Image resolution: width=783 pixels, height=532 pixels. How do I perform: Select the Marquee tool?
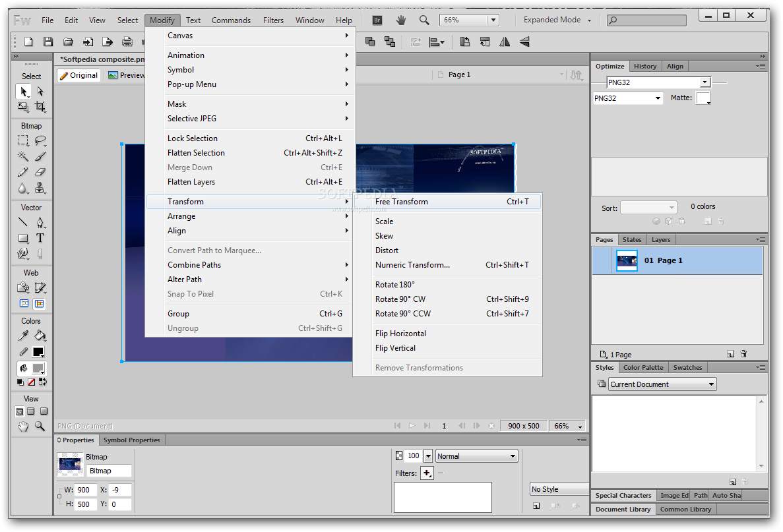[24, 140]
